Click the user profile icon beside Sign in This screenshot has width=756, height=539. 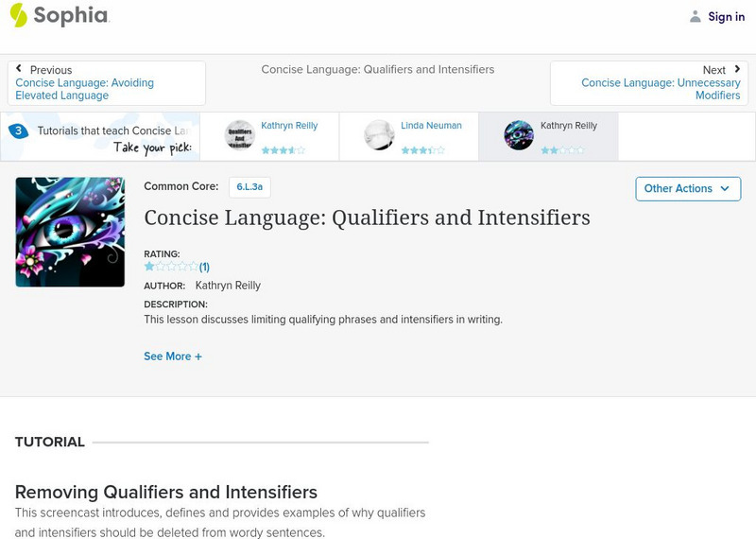click(x=696, y=16)
